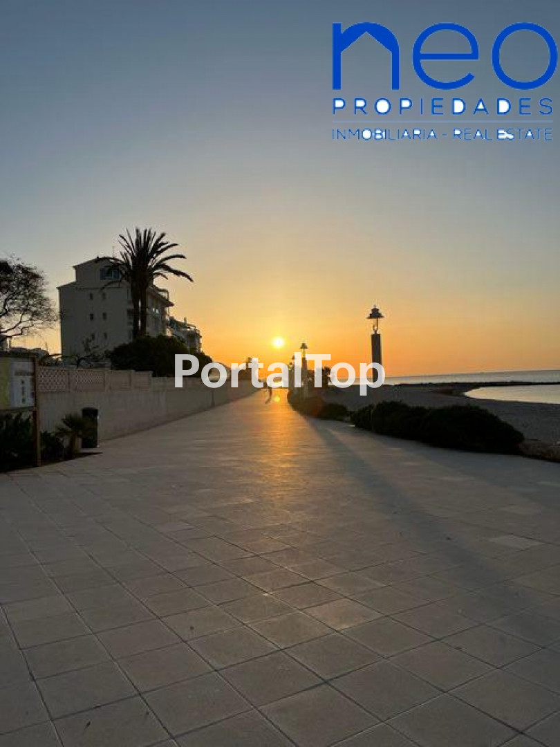Click the house-shaped letter n in logo
Image resolution: width=560 pixels, height=747 pixels.
click(x=365, y=57)
